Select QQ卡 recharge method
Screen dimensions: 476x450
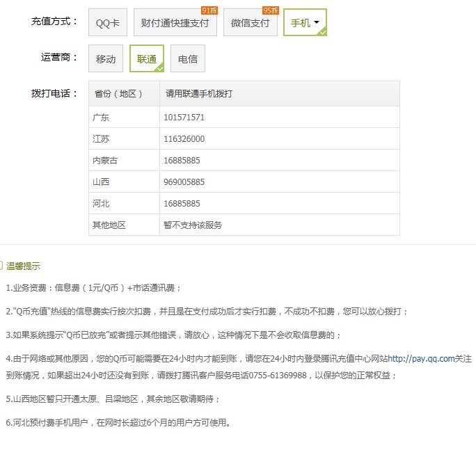point(108,22)
